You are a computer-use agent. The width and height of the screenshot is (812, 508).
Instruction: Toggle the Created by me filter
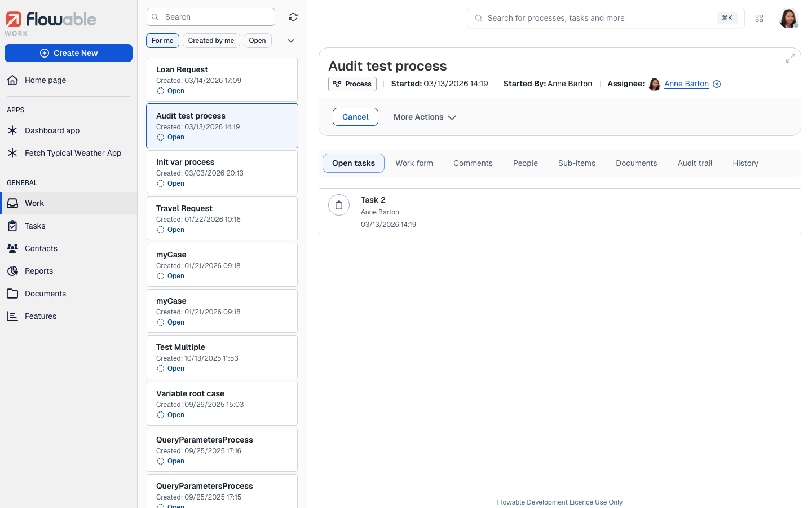point(211,41)
